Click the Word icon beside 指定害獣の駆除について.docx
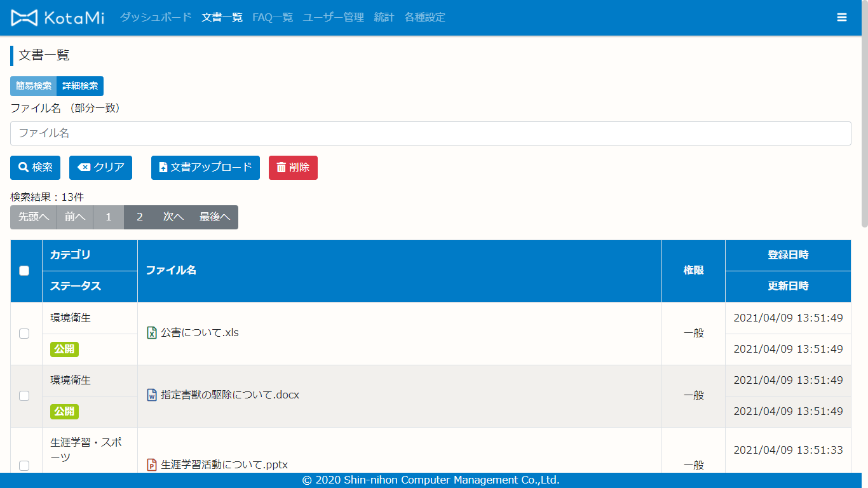 pyautogui.click(x=152, y=395)
